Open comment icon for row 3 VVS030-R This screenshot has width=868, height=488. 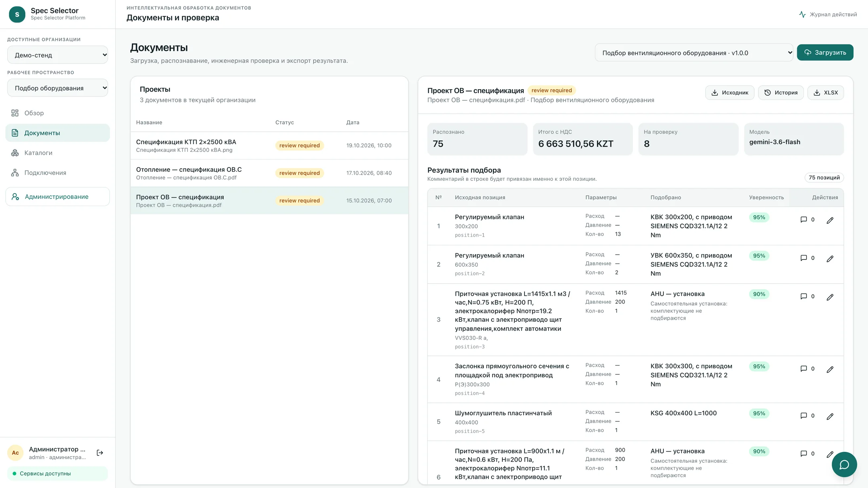(807, 296)
